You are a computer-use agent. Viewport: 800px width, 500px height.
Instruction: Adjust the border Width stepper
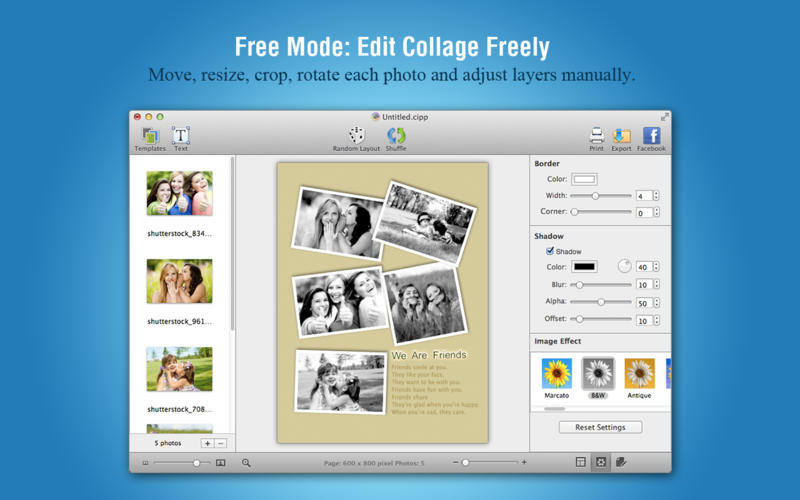click(656, 196)
